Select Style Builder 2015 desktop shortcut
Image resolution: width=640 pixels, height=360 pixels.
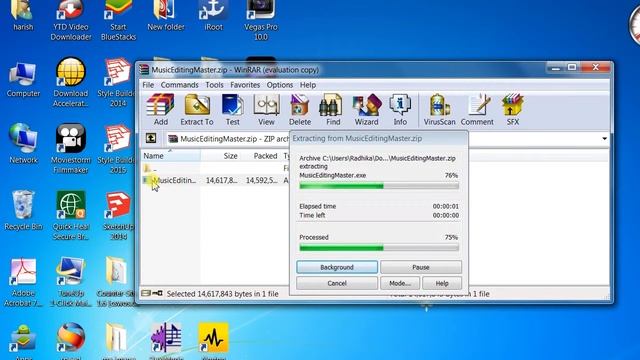click(117, 149)
